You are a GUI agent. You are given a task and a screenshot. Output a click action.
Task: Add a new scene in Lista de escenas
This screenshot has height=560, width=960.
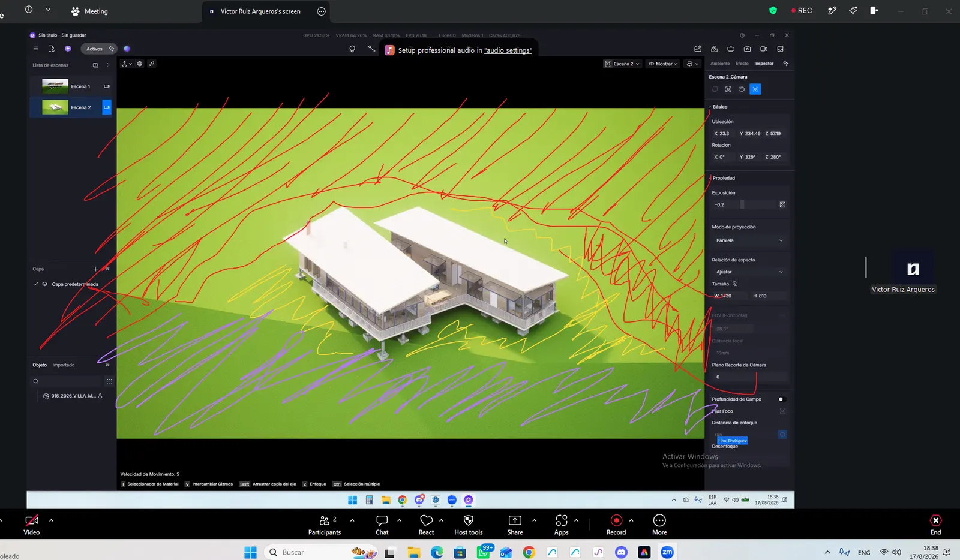tap(95, 65)
